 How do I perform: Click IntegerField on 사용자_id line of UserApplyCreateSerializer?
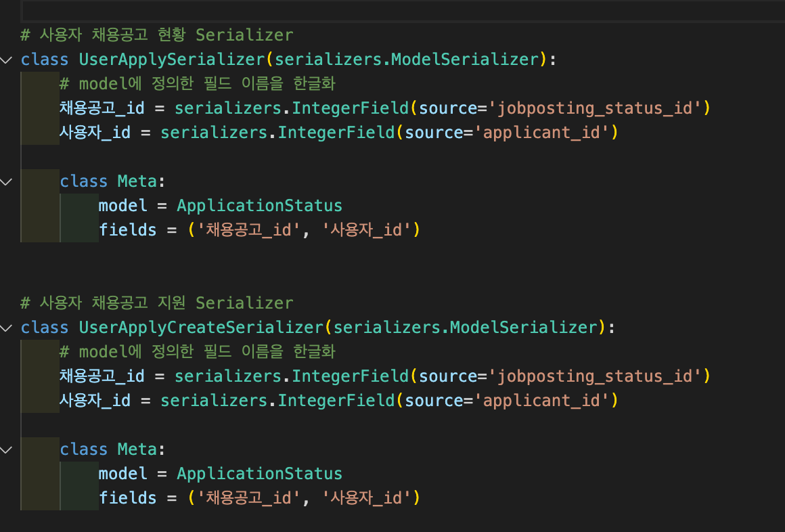336,401
